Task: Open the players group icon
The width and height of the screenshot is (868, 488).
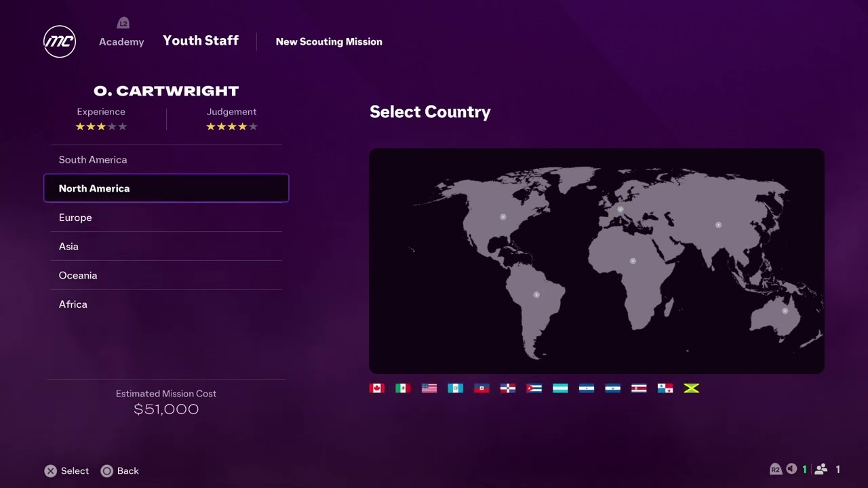Action: (821, 469)
